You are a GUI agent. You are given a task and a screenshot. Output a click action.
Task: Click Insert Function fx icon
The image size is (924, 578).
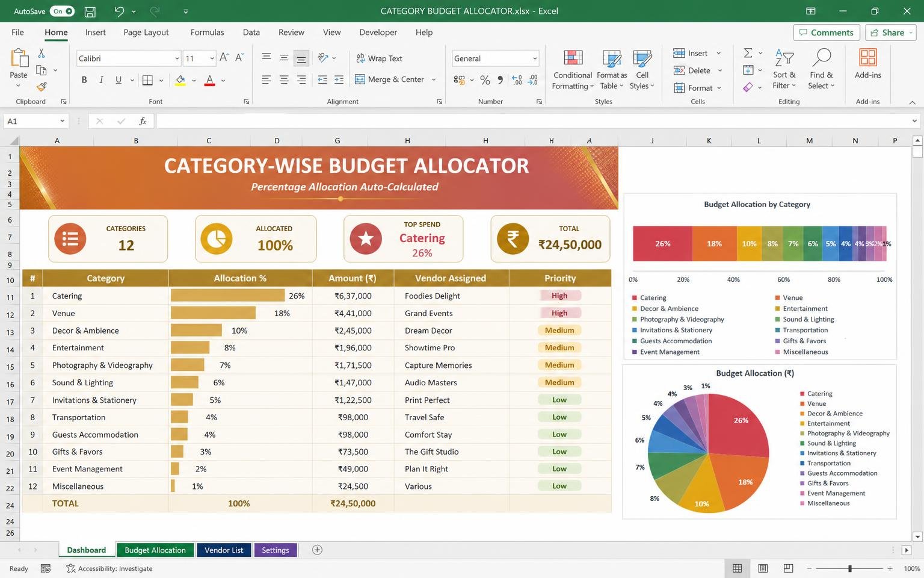coord(143,121)
